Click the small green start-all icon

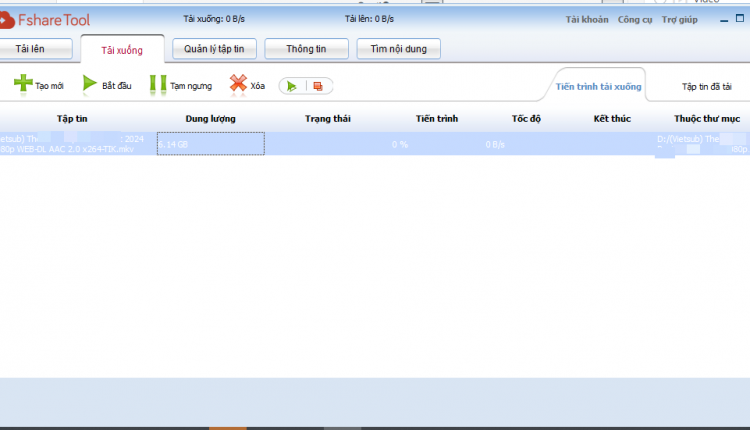click(x=291, y=86)
